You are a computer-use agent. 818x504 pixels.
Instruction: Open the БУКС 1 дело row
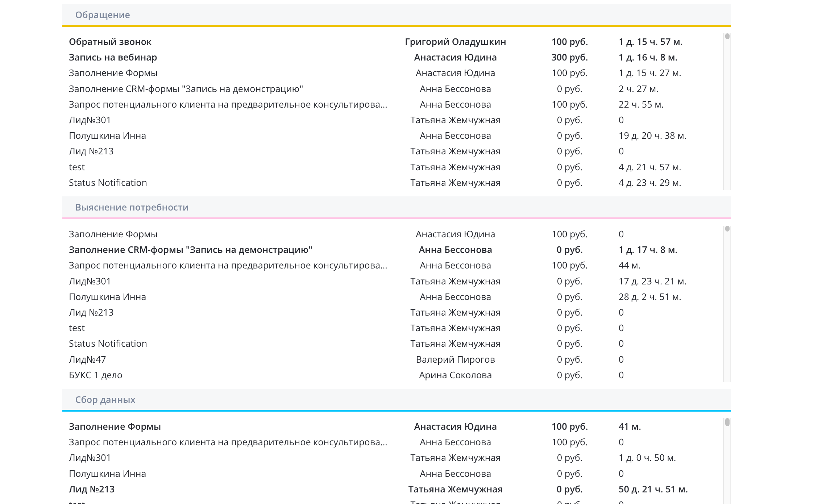(95, 375)
